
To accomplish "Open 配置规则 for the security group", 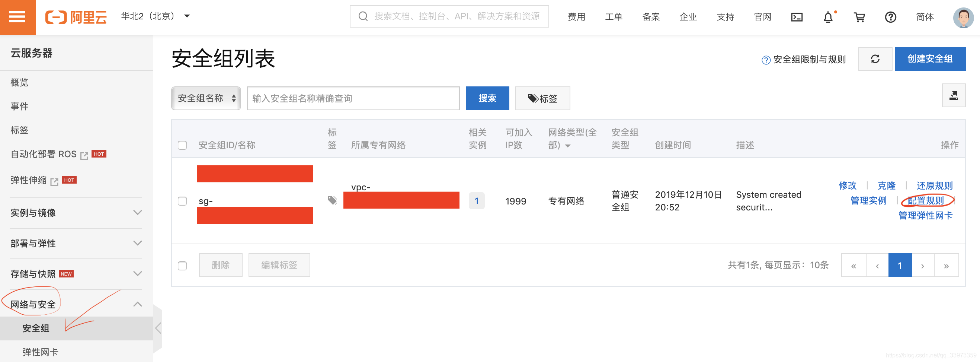I will pos(926,201).
